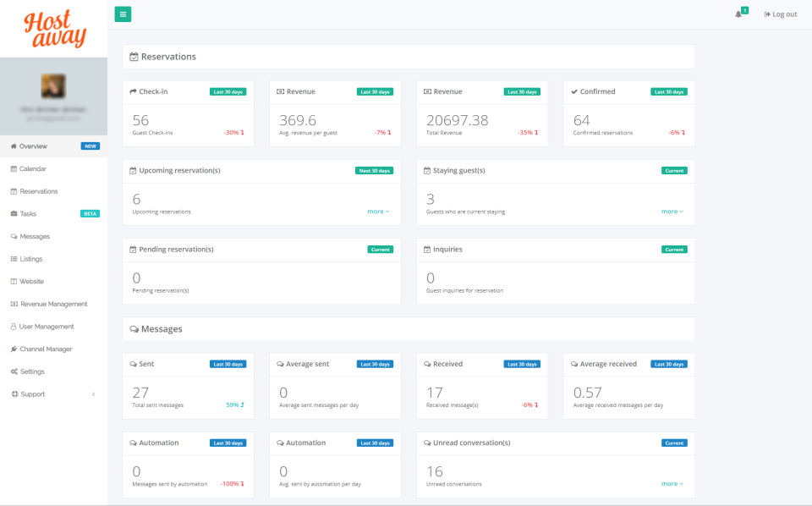812x506 pixels.
Task: Click the 64 Confirmed reservations number
Action: (x=582, y=120)
